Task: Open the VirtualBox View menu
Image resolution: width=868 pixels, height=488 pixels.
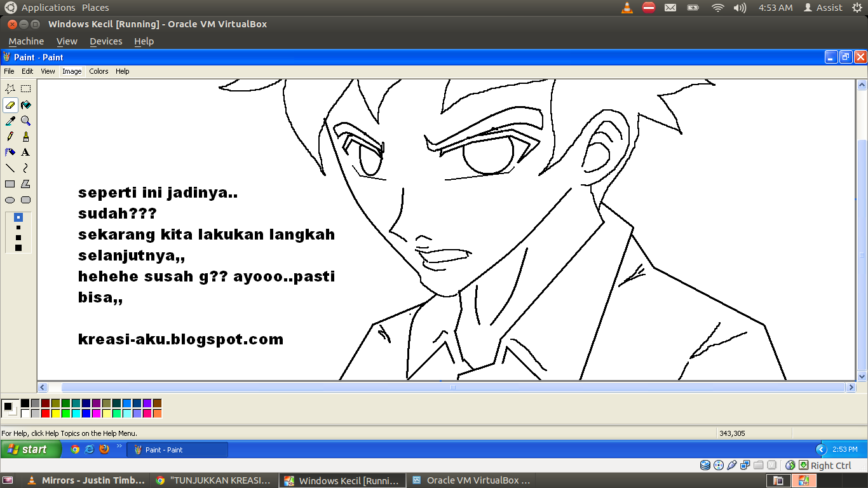Action: [x=67, y=41]
